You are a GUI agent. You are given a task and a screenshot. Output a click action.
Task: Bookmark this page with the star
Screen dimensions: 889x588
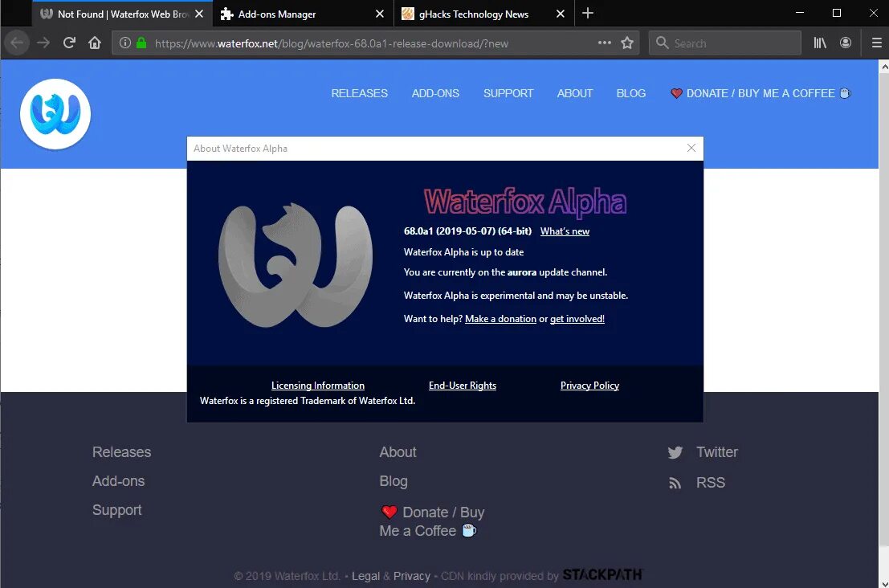pos(627,43)
